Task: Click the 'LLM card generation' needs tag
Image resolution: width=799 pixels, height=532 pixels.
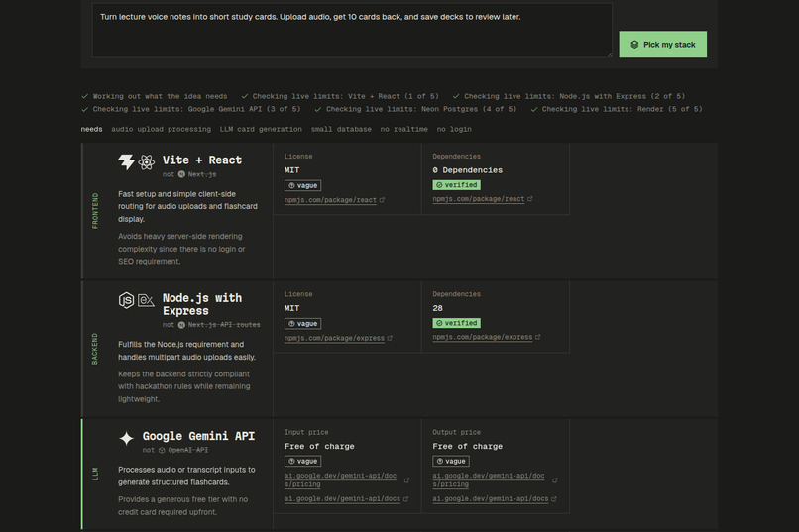Action: click(x=261, y=130)
